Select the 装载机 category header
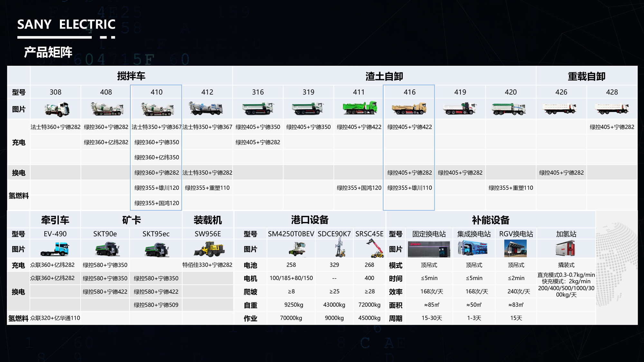Viewport: 644px width, 362px height. click(208, 220)
